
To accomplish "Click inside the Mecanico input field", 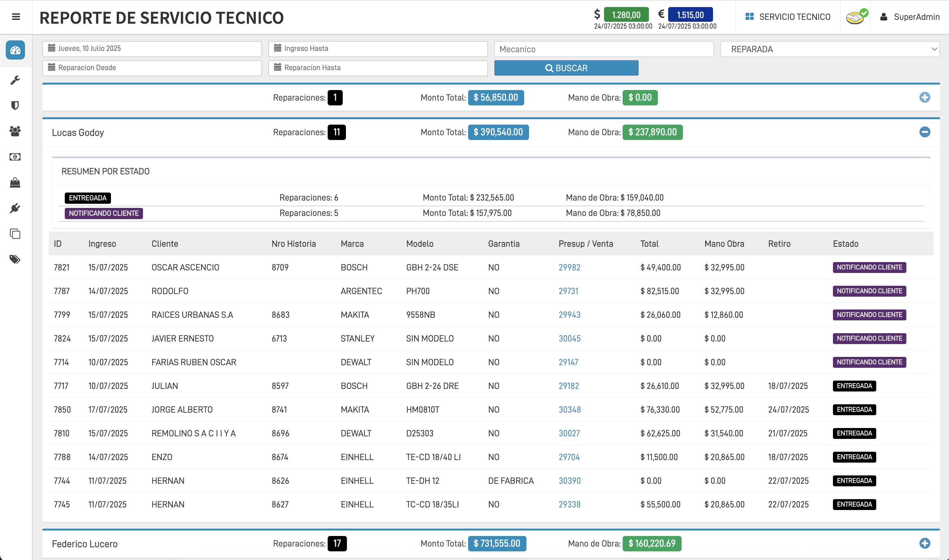I will click(603, 49).
